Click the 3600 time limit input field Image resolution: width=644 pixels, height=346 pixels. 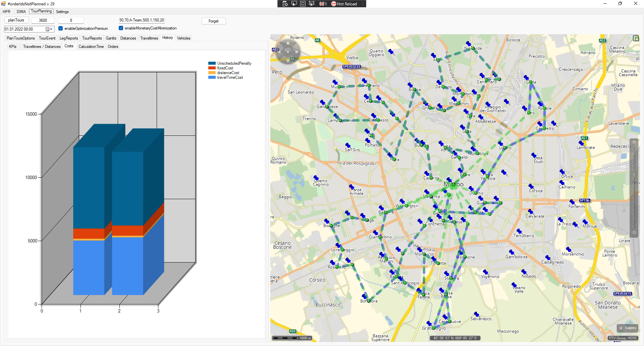(43, 20)
